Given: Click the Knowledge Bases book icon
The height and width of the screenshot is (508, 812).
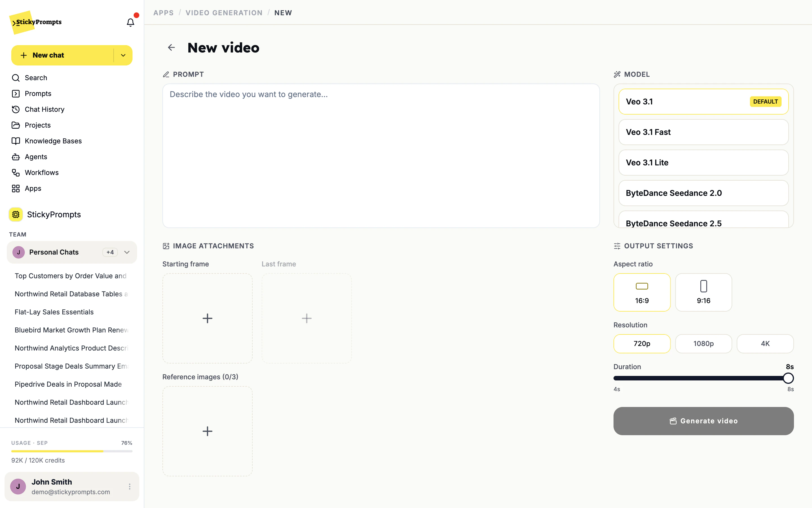Looking at the screenshot, I should point(16,141).
